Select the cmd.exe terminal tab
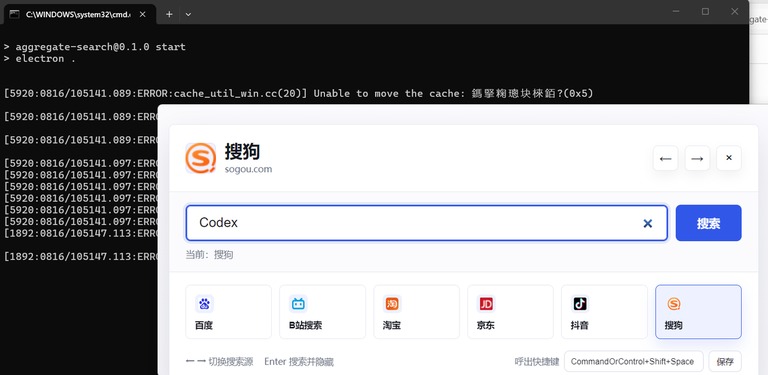The image size is (768, 375). coord(80,14)
